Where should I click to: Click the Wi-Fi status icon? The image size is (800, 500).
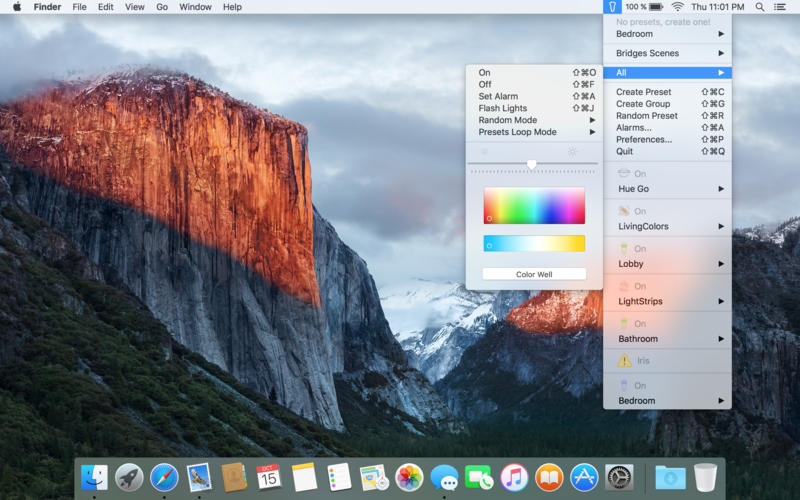click(677, 7)
